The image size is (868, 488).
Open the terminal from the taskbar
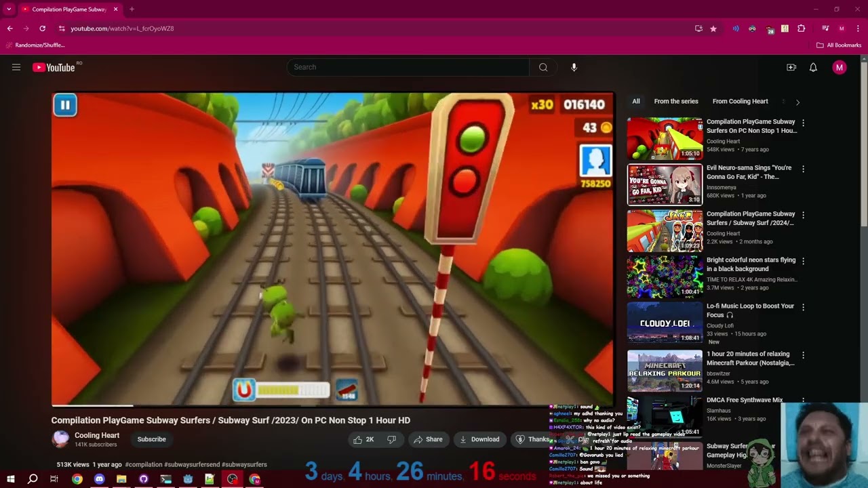[x=165, y=479]
